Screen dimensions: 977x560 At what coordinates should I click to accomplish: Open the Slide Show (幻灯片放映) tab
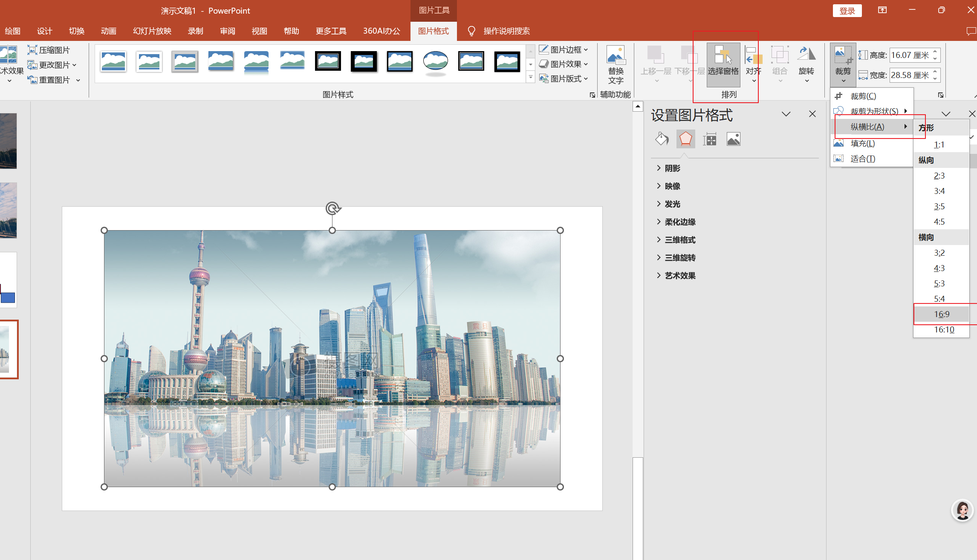pyautogui.click(x=152, y=31)
